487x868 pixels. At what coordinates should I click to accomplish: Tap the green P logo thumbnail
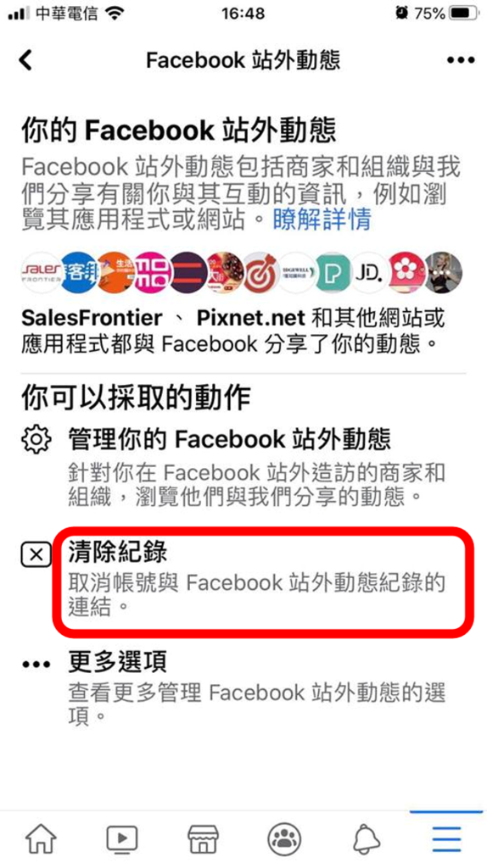pyautogui.click(x=333, y=272)
